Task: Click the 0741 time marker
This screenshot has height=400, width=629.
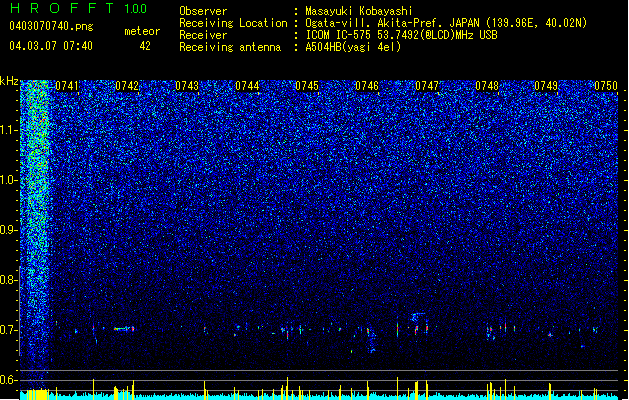Action: click(67, 86)
